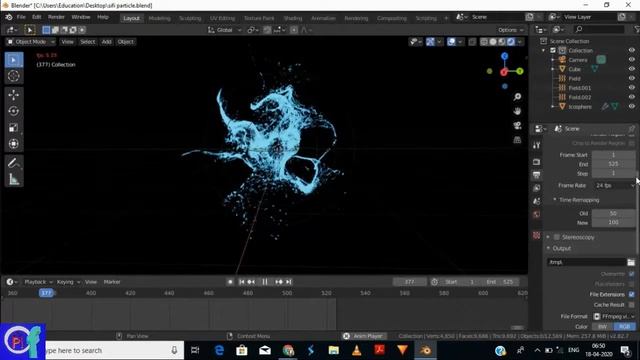Toggle visibility of Field.001
Viewport: 640px width, 360px height.
[x=631, y=88]
